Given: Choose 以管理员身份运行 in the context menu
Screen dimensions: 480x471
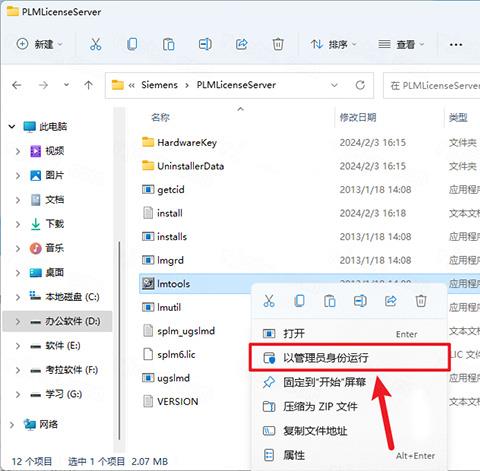Looking at the screenshot, I should pos(350,358).
